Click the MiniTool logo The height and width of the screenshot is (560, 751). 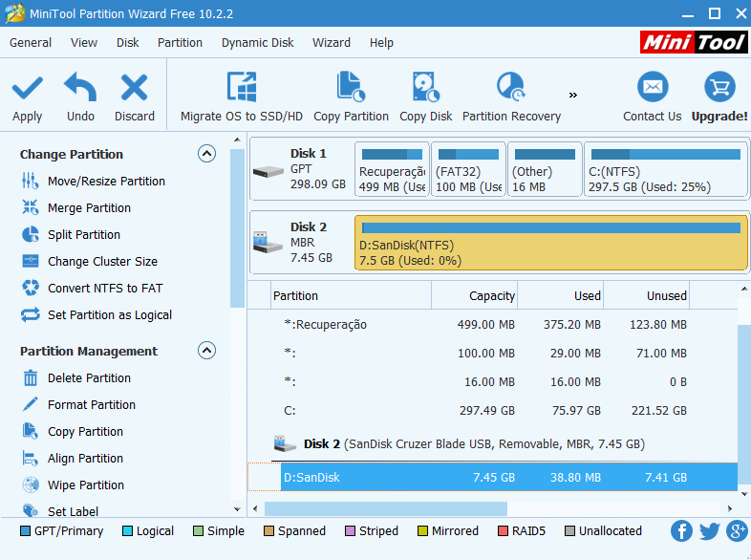coord(693,43)
